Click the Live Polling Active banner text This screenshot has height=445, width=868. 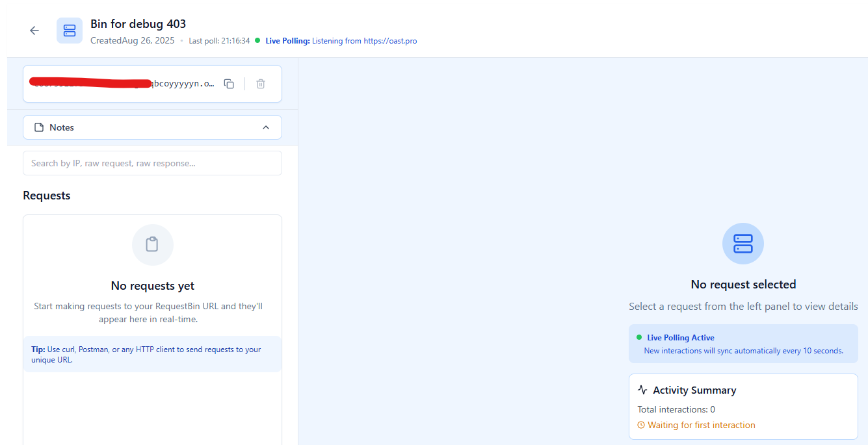click(x=681, y=338)
